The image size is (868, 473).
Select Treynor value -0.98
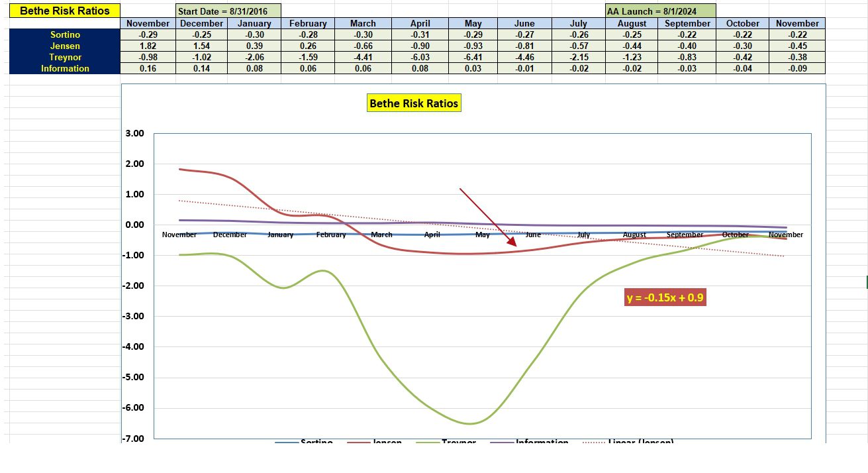click(148, 57)
